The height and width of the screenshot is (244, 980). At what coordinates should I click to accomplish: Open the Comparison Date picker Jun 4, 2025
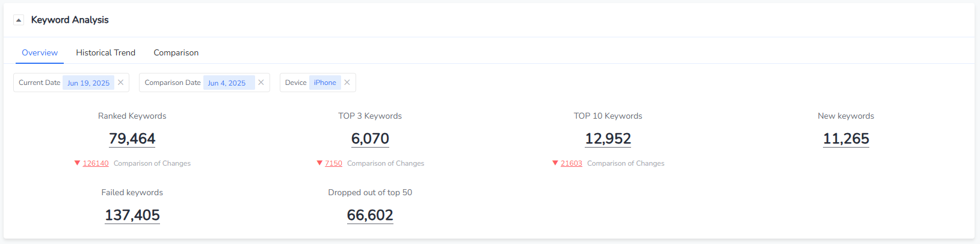227,83
